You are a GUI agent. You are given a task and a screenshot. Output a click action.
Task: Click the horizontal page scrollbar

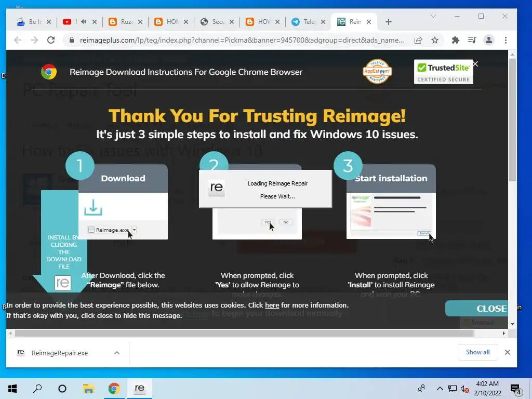tap(244, 333)
